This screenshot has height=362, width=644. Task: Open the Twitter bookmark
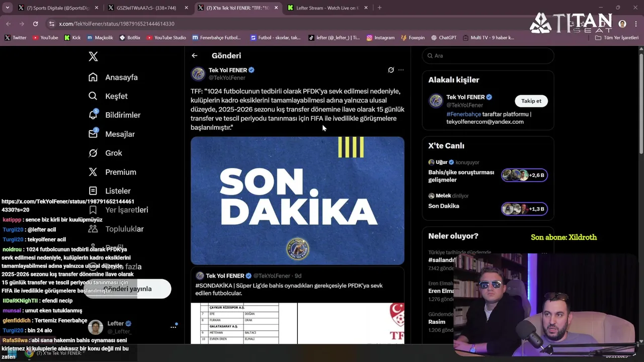tap(16, 38)
